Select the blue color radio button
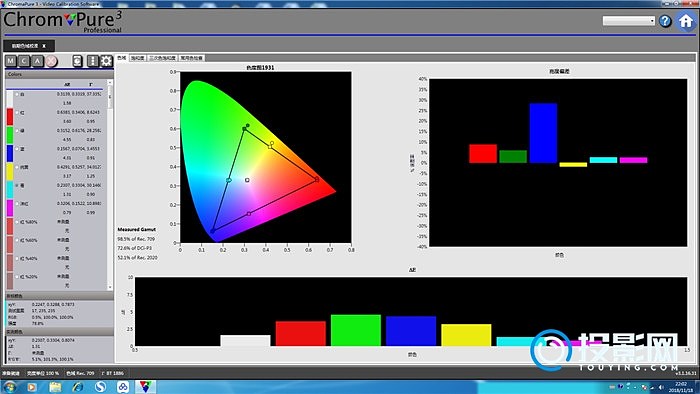The image size is (700, 394). click(x=17, y=149)
